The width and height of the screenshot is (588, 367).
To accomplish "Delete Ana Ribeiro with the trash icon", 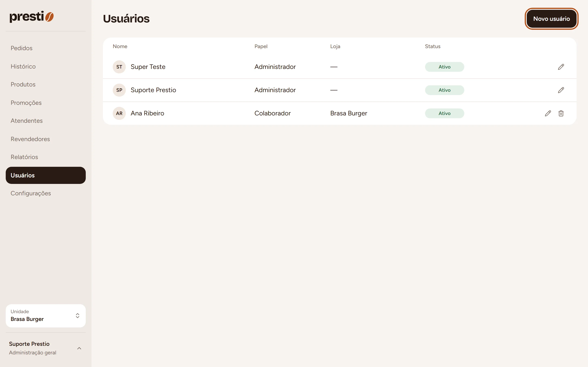I will tap(561, 113).
